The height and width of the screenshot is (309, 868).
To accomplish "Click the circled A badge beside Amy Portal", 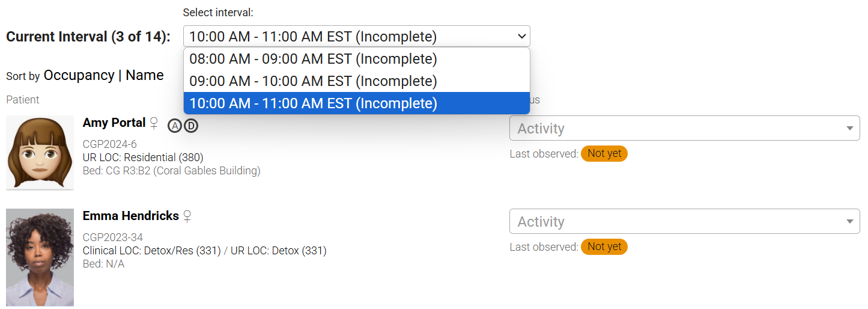I will (x=175, y=126).
